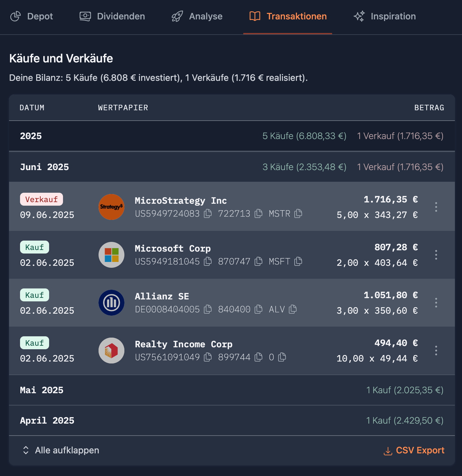
Task: Expand the April 2025 section
Action: 47,420
